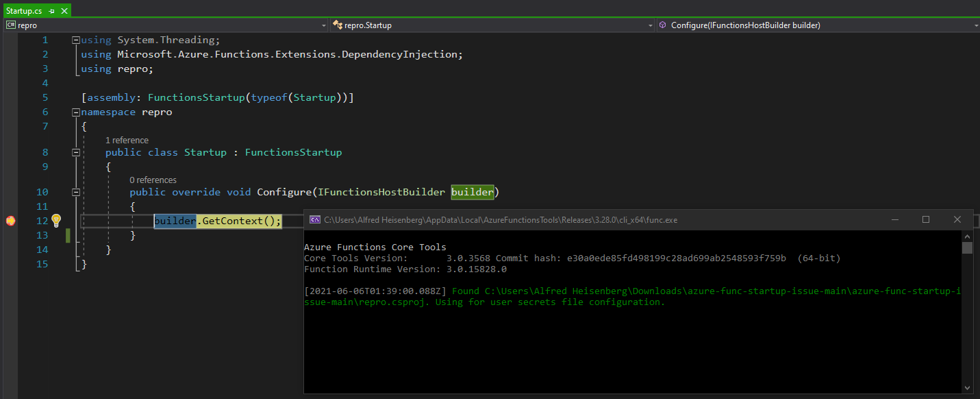This screenshot has width=980, height=399.
Task: Collapse the using directives block
Action: pos(75,40)
